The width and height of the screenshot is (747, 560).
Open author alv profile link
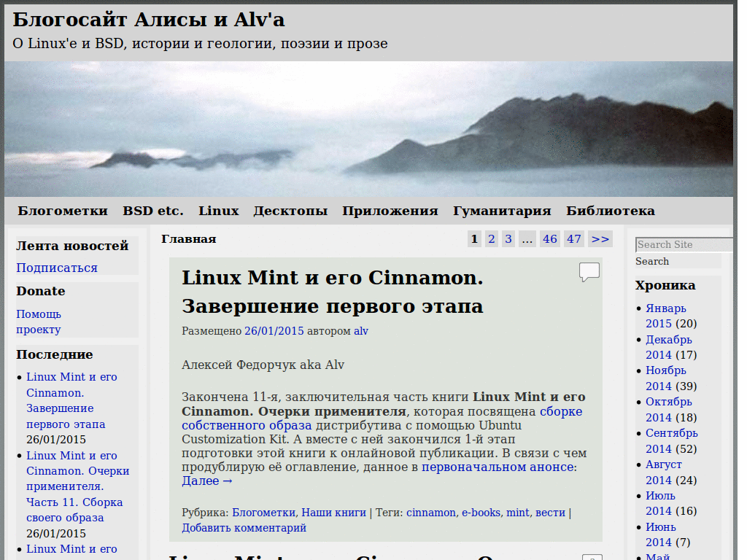click(360, 331)
